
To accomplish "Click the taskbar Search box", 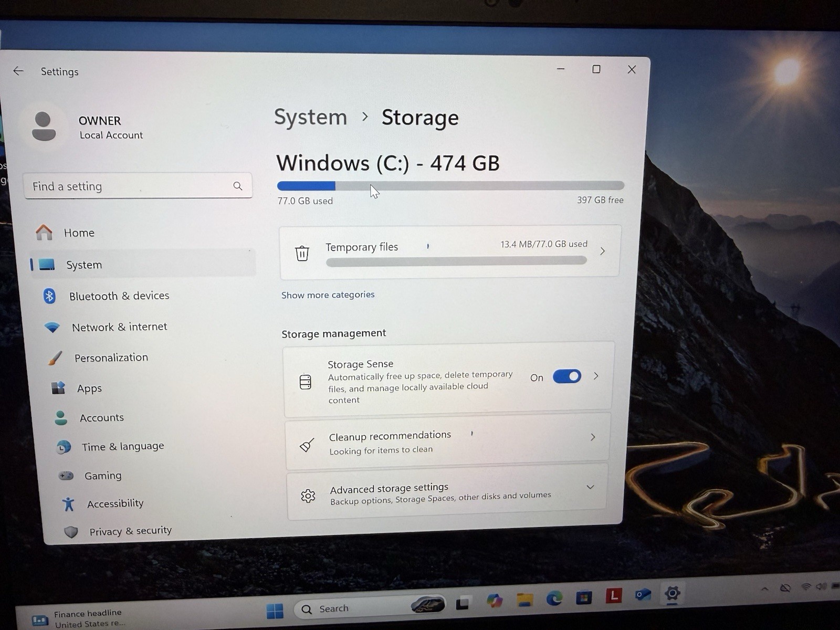I will click(371, 607).
